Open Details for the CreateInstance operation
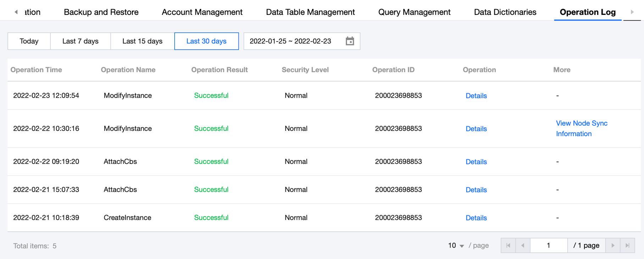 click(x=476, y=218)
